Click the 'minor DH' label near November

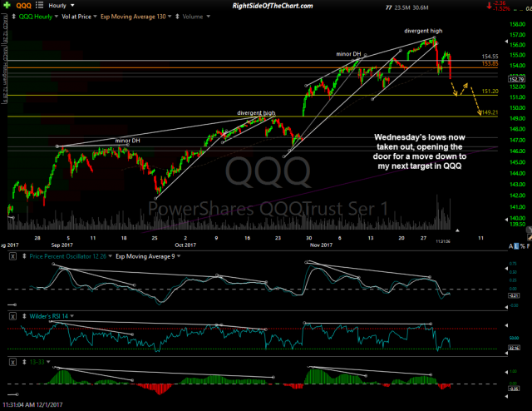tap(348, 54)
